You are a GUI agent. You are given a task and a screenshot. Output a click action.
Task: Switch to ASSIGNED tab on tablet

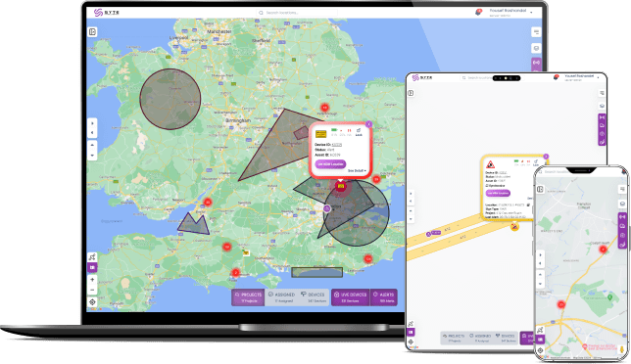[481, 338]
